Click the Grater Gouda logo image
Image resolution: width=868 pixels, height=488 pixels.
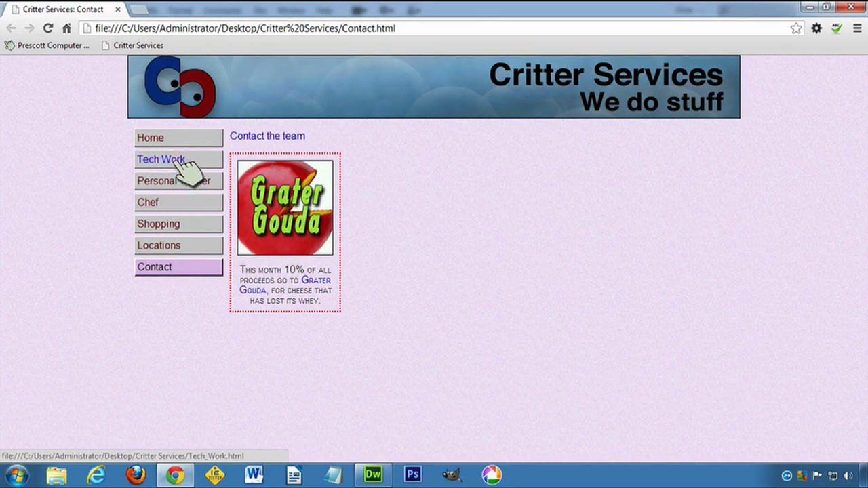285,207
